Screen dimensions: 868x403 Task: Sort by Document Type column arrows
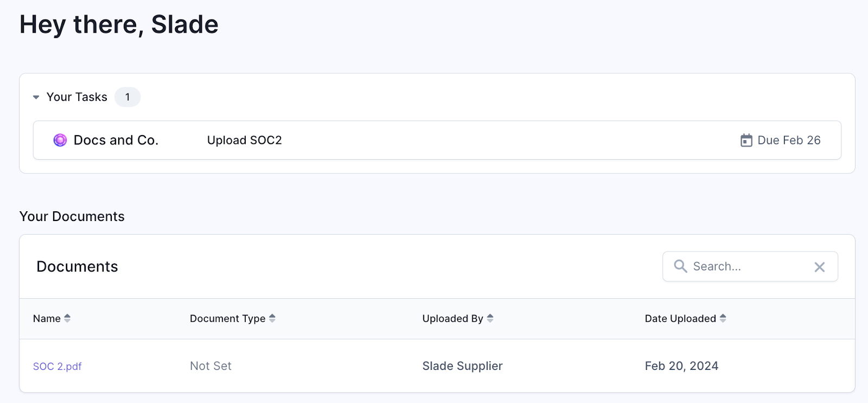pyautogui.click(x=272, y=318)
